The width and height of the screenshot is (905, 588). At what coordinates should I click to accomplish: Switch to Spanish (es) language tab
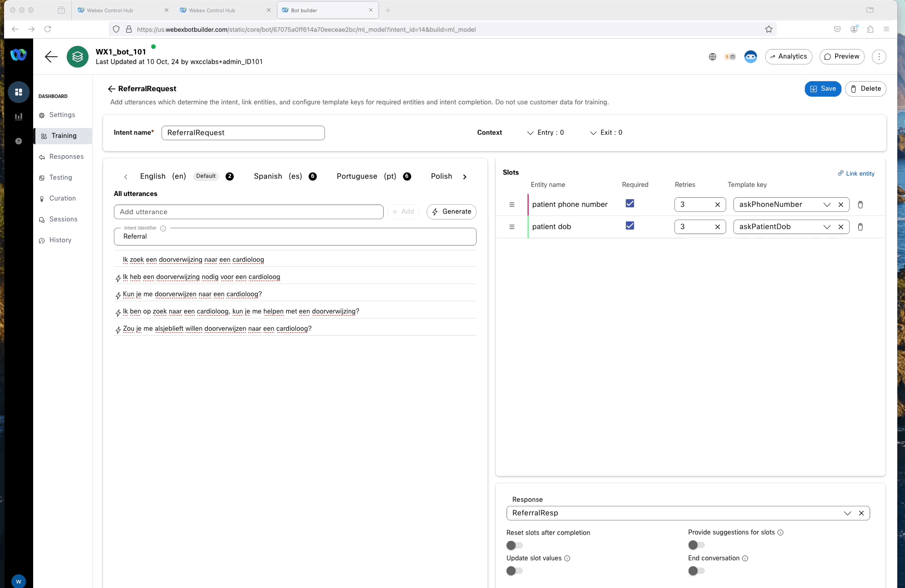(278, 176)
